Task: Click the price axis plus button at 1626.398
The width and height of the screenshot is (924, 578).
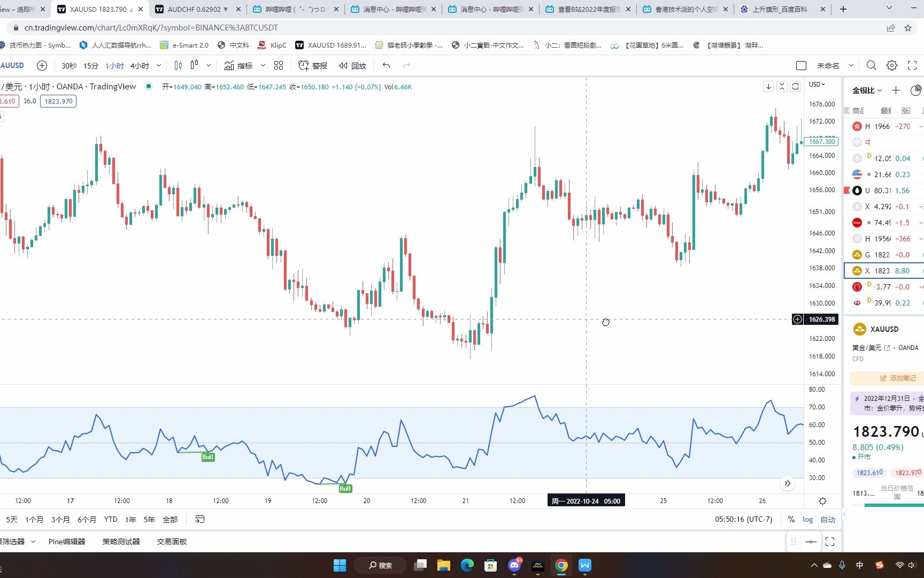Action: [x=797, y=320]
